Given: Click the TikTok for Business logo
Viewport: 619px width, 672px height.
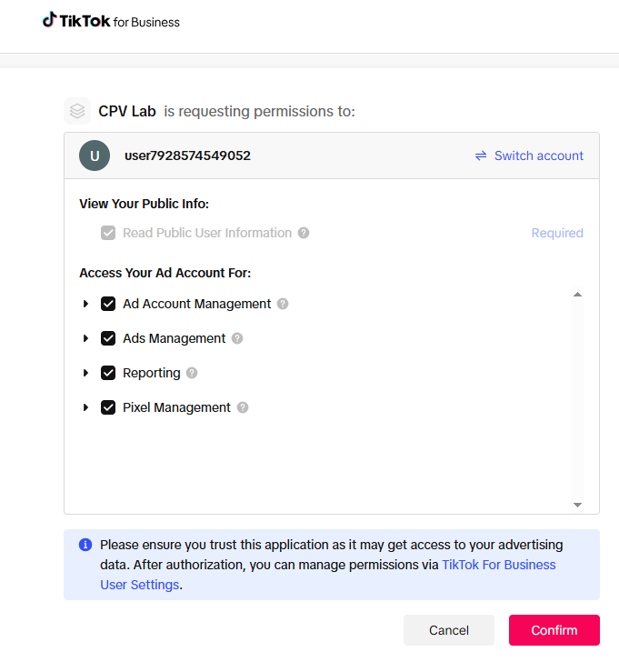Looking at the screenshot, I should click(x=111, y=21).
